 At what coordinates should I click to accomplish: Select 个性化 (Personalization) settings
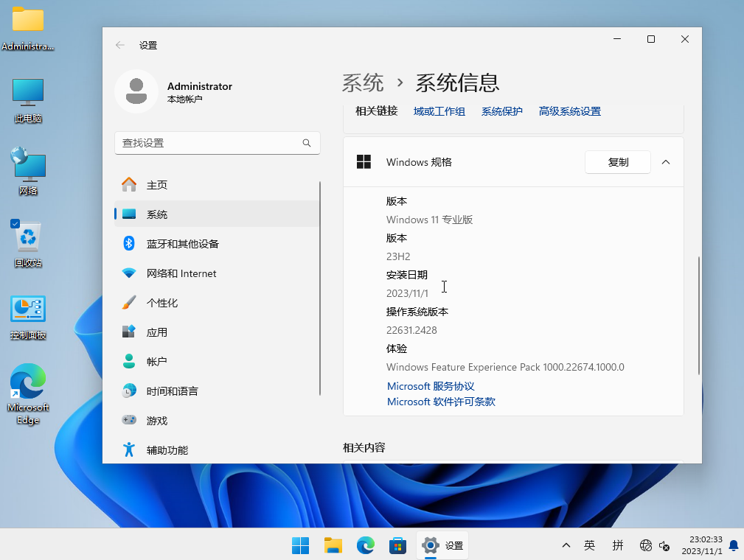(164, 302)
